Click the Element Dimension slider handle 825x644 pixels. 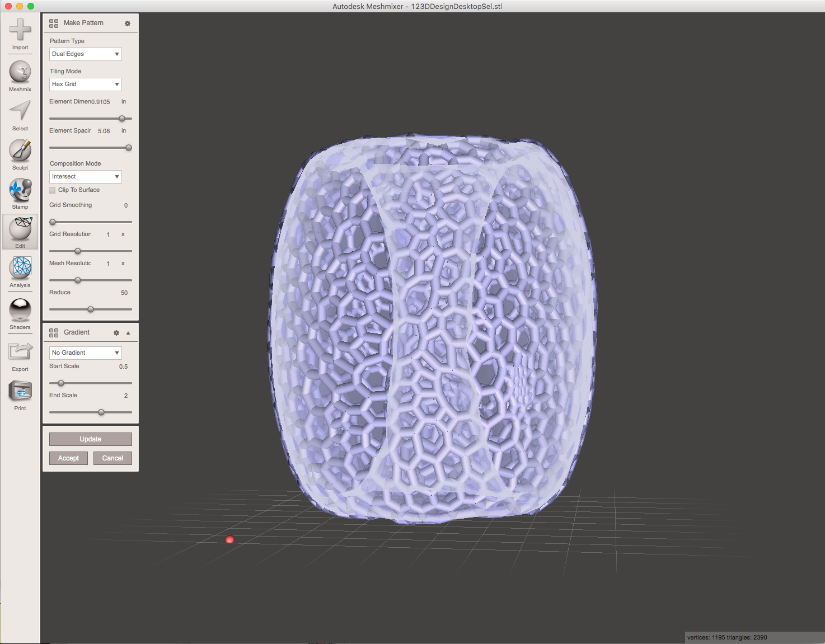click(122, 119)
